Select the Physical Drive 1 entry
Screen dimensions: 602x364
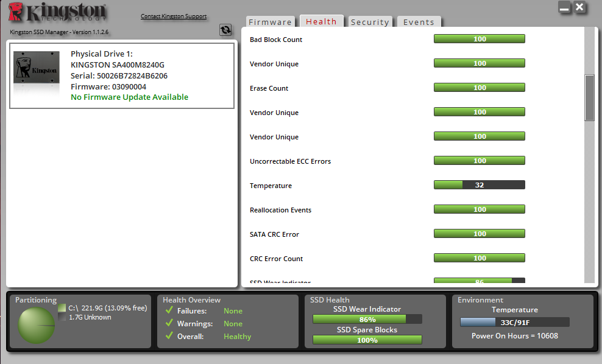coord(122,75)
